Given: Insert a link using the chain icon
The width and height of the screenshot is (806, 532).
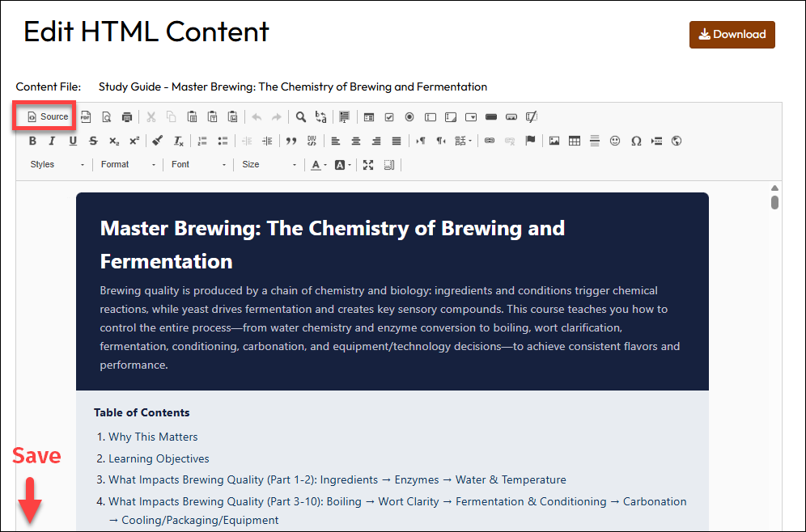Looking at the screenshot, I should 490,141.
